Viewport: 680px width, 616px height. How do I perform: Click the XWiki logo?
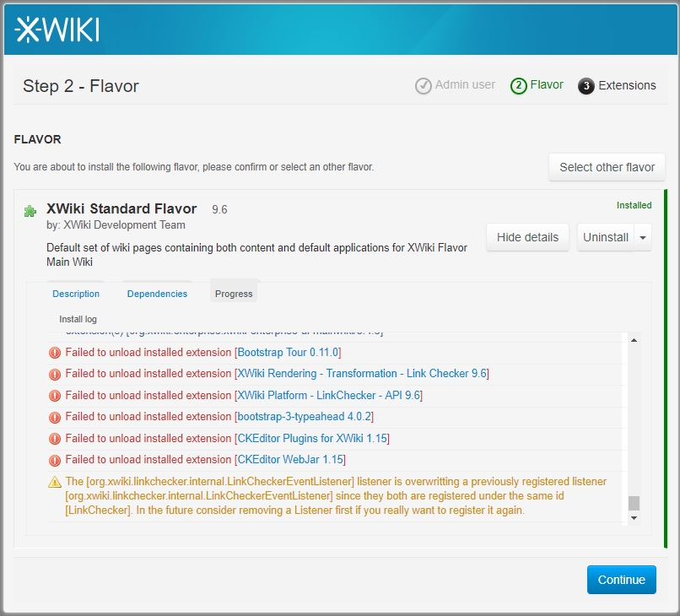pyautogui.click(x=57, y=30)
